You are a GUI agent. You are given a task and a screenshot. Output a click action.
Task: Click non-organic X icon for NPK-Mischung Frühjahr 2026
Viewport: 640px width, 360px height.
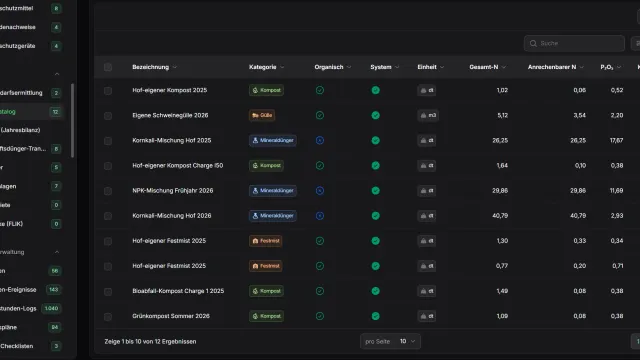pyautogui.click(x=320, y=191)
